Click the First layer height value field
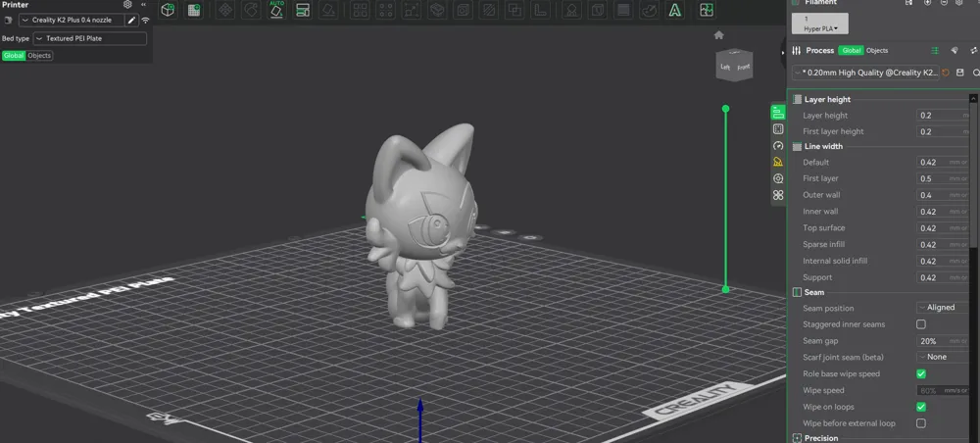Viewport: 980px width, 443px height. pyautogui.click(x=943, y=131)
